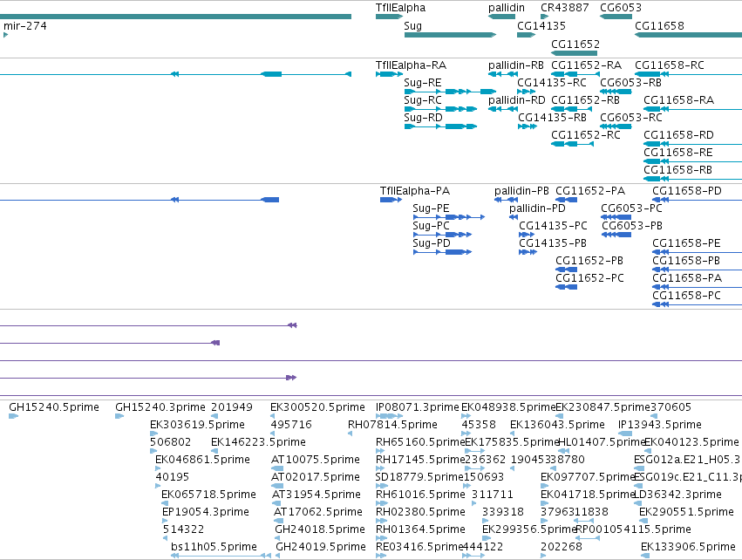This screenshot has width=742, height=560.
Task: Click the IP08071.3prime EST label
Action: pos(418,407)
